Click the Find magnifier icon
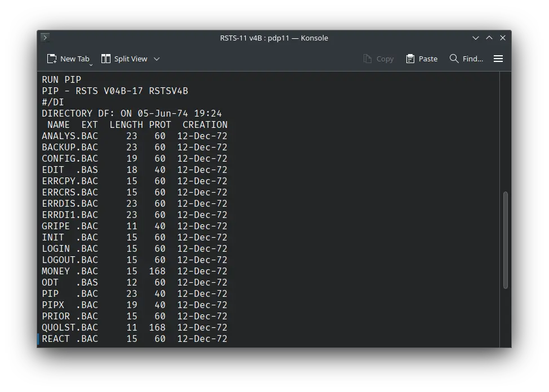The width and height of the screenshot is (549, 392). [x=453, y=58]
